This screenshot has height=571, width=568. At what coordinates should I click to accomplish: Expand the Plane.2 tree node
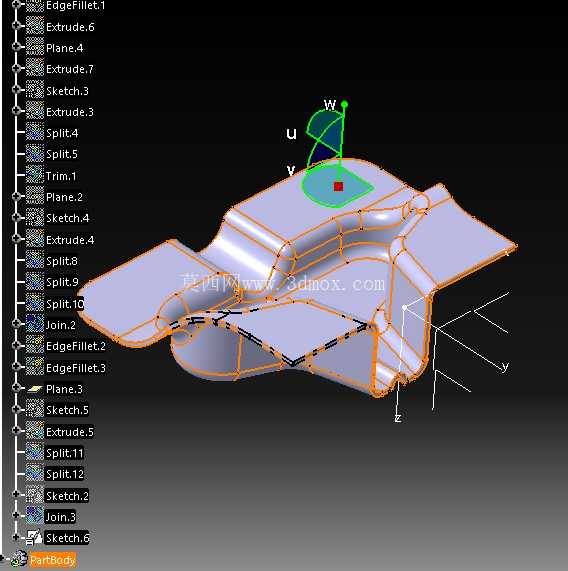coord(16,196)
